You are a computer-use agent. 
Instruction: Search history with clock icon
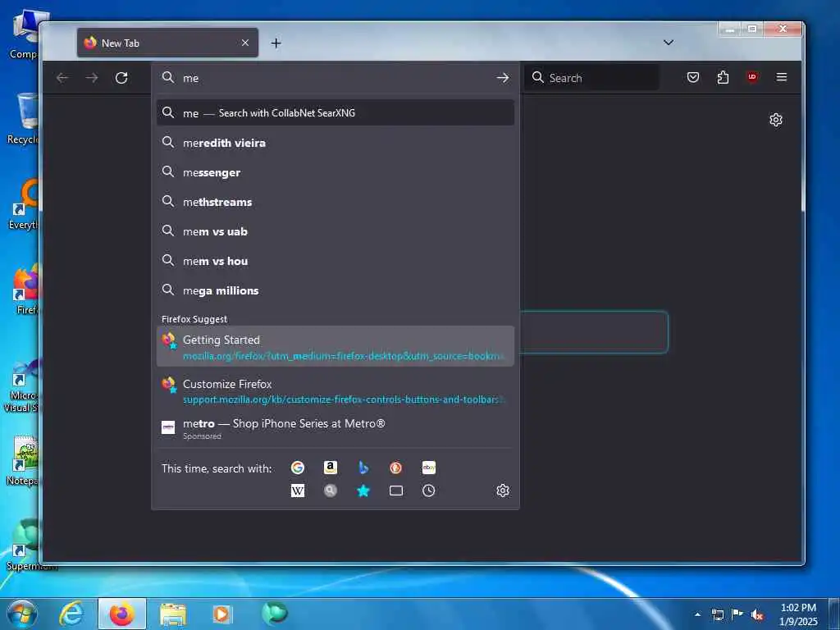click(428, 491)
